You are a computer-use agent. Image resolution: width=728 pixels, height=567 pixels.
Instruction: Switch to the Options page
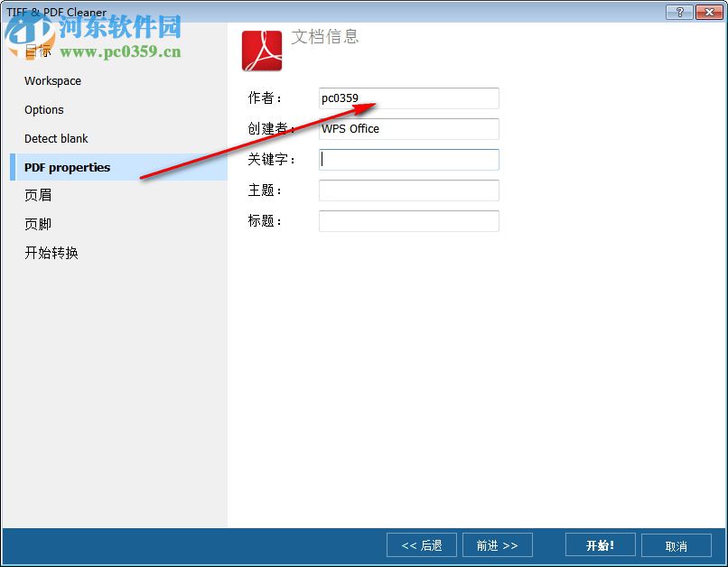pyautogui.click(x=43, y=109)
